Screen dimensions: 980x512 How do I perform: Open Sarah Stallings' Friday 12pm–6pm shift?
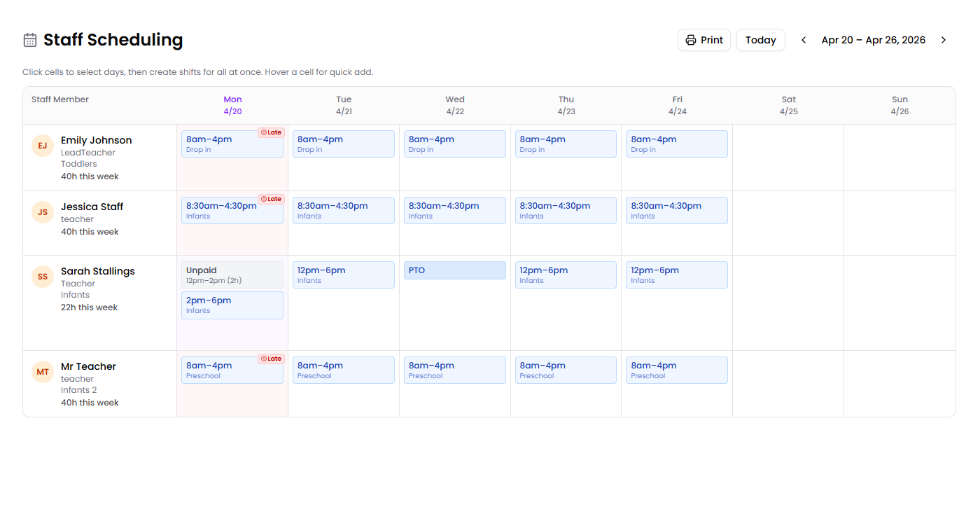click(677, 275)
